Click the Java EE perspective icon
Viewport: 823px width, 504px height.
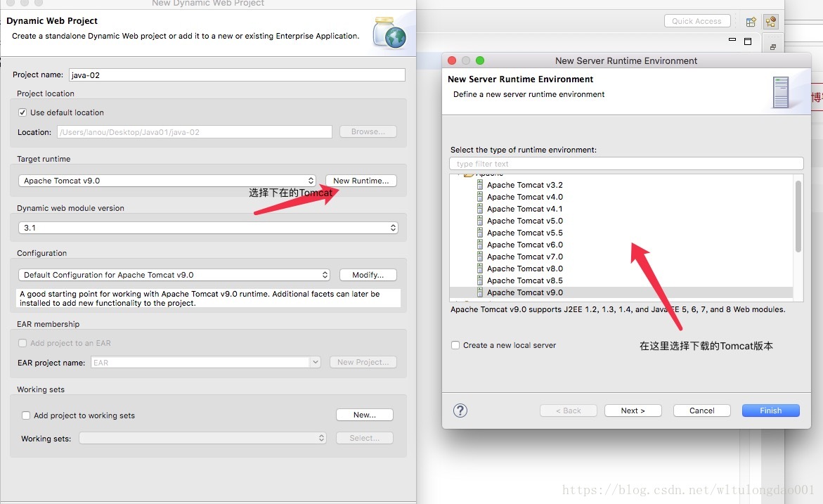point(770,22)
